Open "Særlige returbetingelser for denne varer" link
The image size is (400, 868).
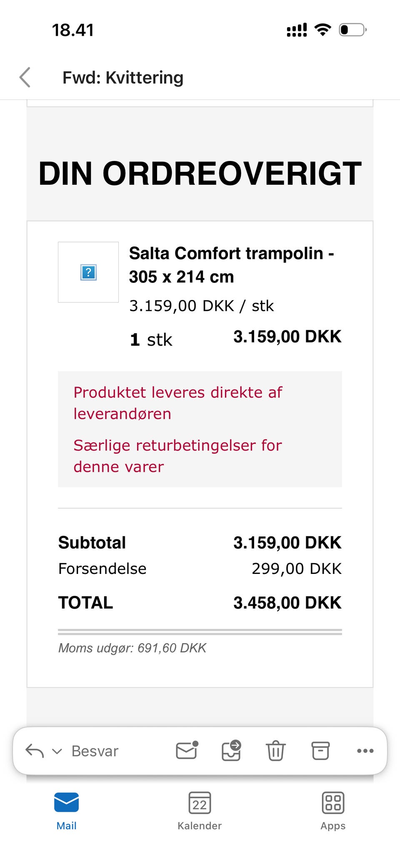177,456
